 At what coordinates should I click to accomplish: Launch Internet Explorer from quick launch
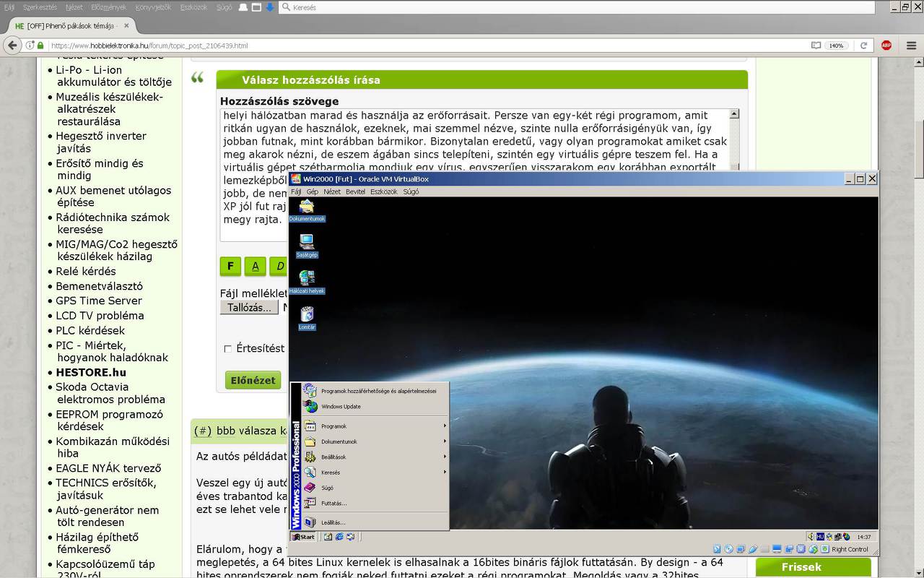(x=339, y=537)
